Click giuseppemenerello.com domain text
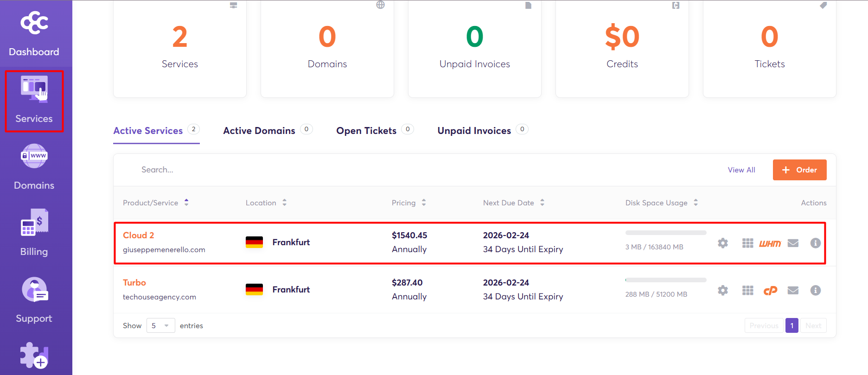Image resolution: width=868 pixels, height=375 pixels. (x=164, y=249)
